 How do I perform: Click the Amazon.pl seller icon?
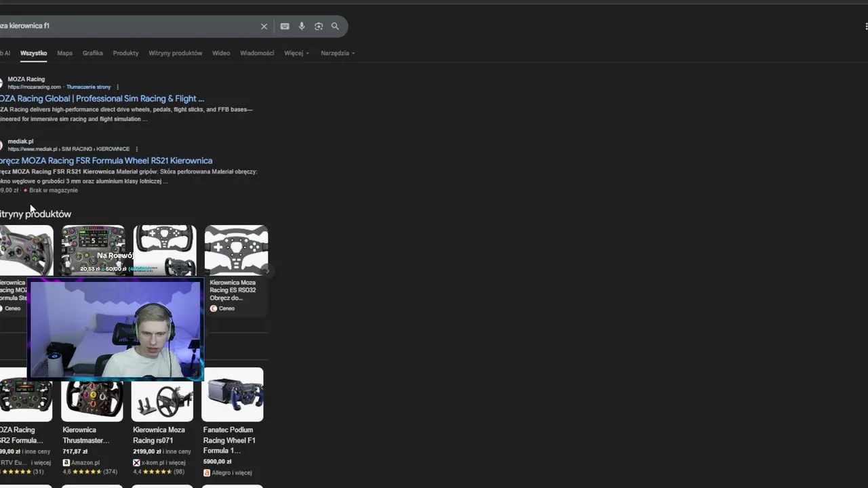click(66, 462)
